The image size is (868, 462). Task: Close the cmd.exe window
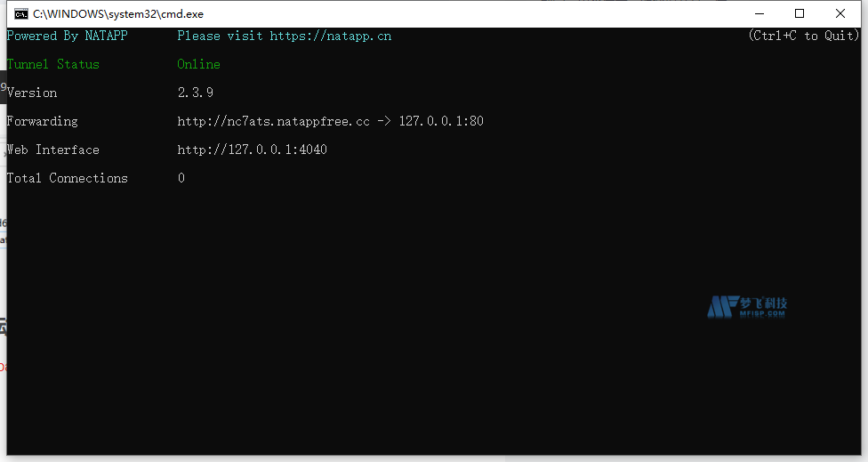(x=840, y=13)
